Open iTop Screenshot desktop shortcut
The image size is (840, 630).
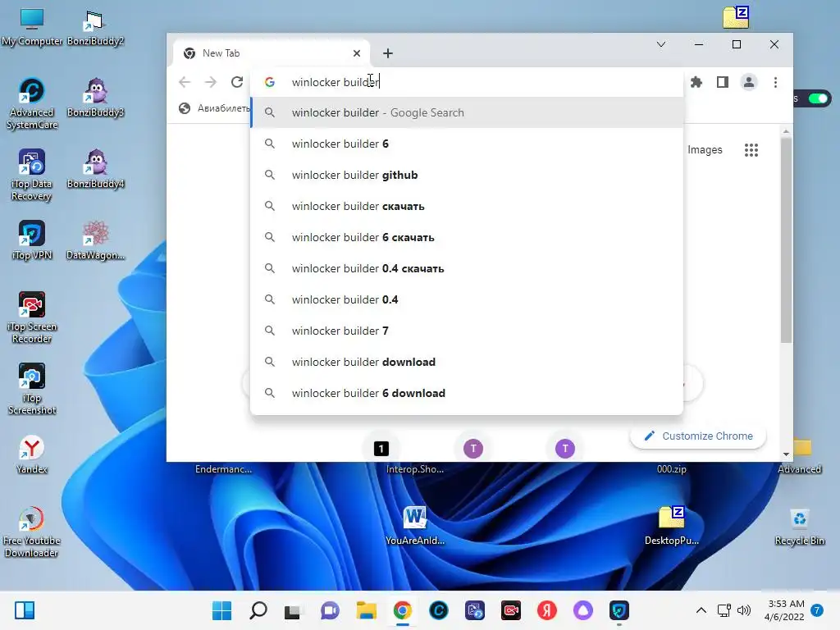pos(32,389)
